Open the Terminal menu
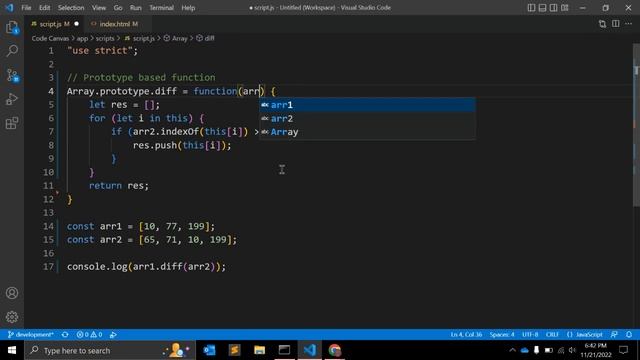Screen dimensions: 640x360 (x=161, y=8)
